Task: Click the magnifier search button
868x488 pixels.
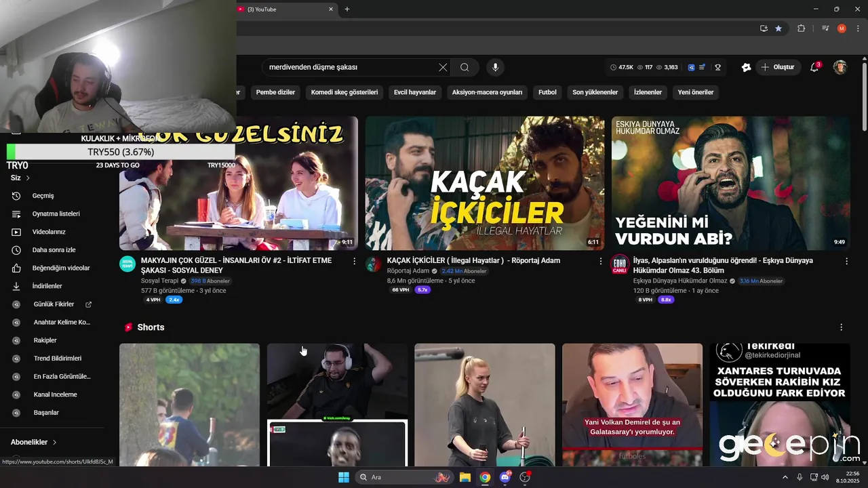Action: 465,67
